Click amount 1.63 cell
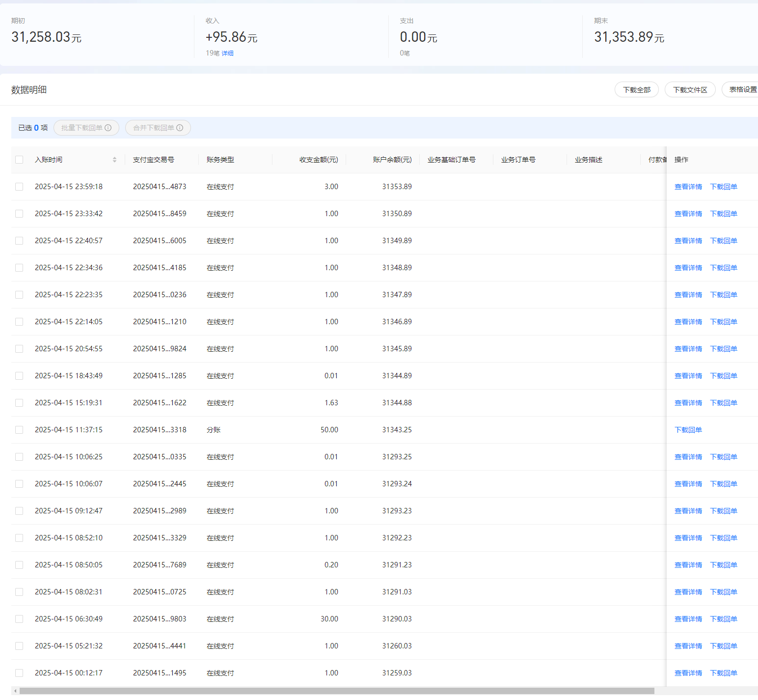Viewport: 758px width, 700px height. pyautogui.click(x=331, y=403)
